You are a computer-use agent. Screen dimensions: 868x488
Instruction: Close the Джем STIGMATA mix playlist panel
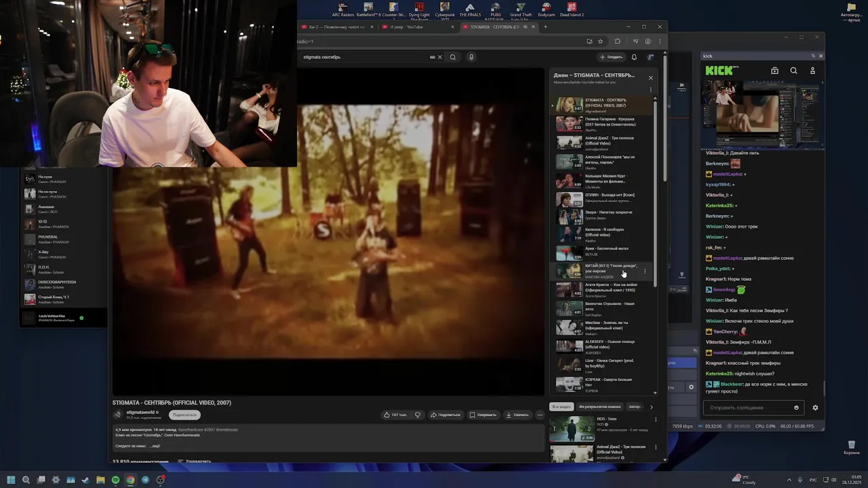(650, 78)
